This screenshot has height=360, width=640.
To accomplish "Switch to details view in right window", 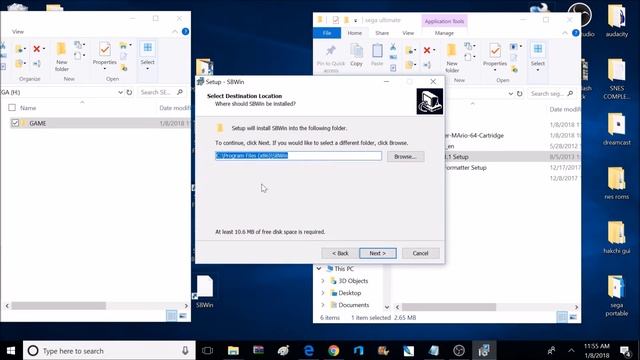I will point(562,317).
